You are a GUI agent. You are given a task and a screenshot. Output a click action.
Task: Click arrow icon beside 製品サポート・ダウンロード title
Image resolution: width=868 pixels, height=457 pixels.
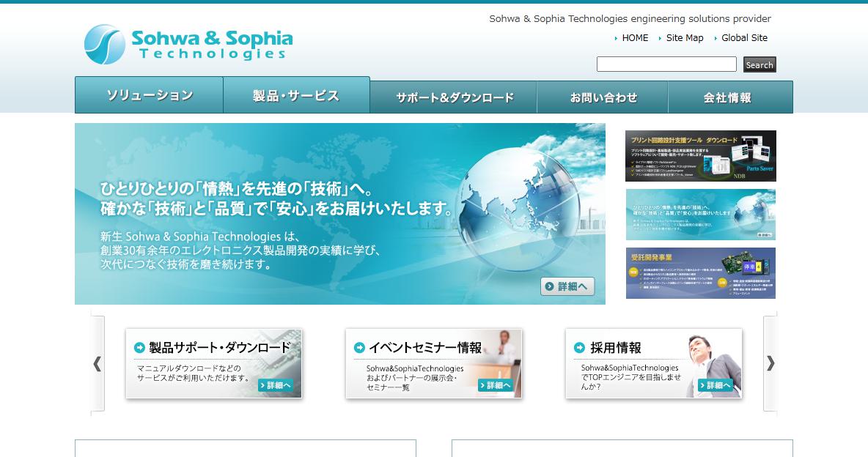(x=139, y=347)
